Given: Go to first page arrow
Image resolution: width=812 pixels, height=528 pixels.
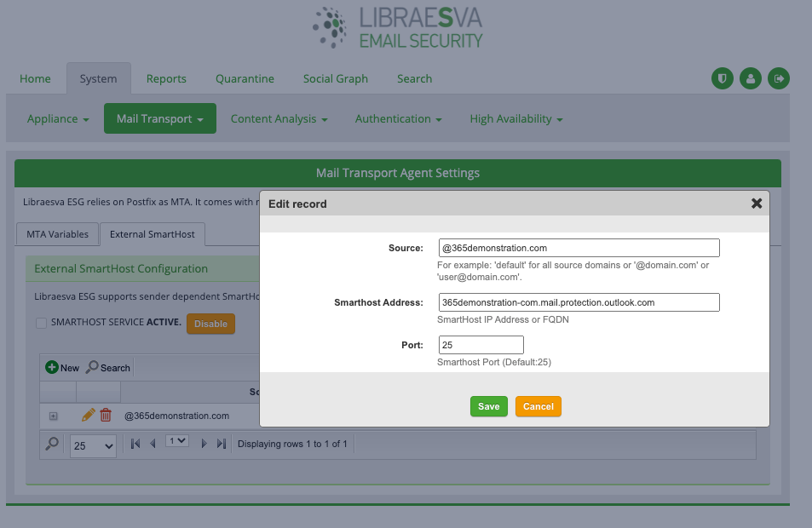Looking at the screenshot, I should click(135, 444).
